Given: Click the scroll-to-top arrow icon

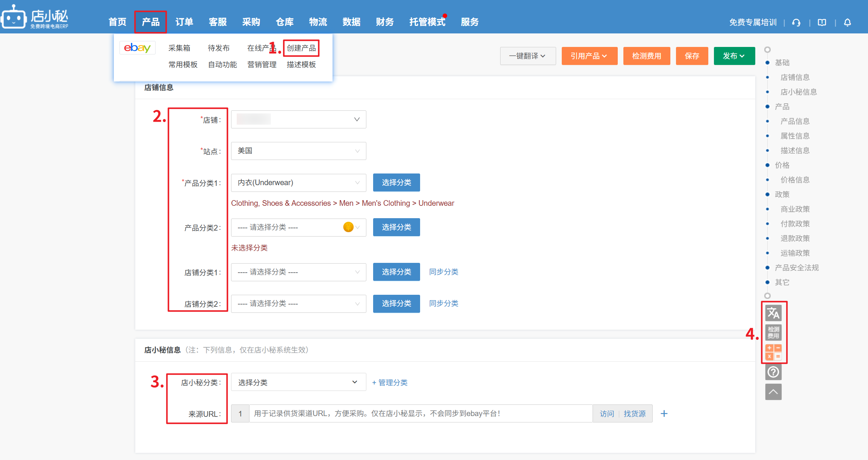Looking at the screenshot, I should tap(773, 392).
